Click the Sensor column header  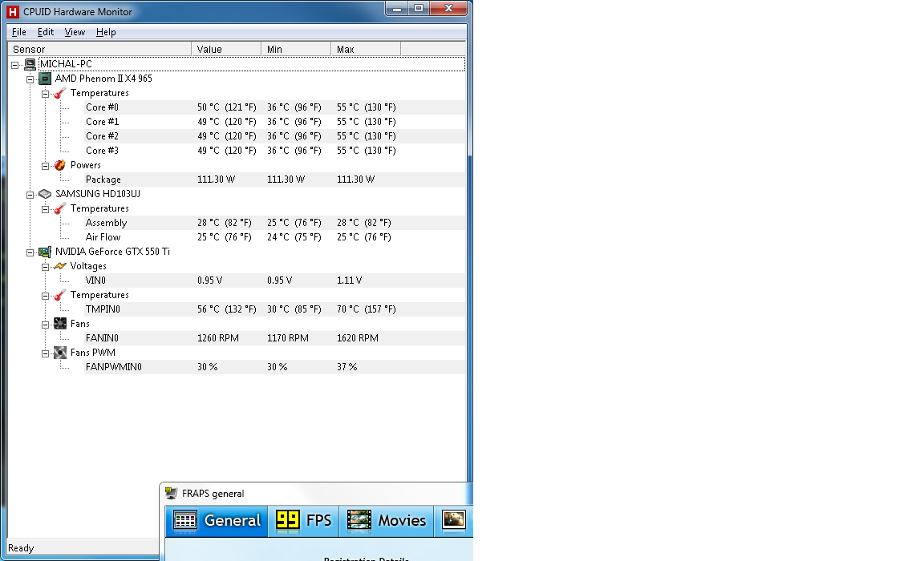click(x=99, y=49)
